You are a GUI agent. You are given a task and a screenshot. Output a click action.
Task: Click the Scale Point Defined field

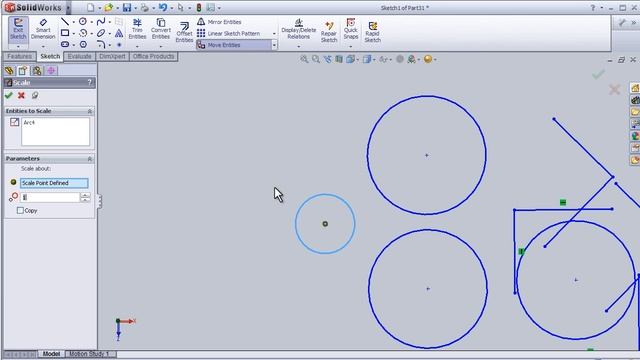tap(54, 183)
